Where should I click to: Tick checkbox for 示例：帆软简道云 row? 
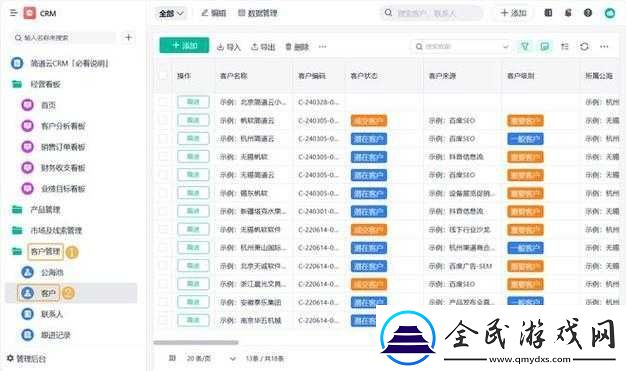coord(163,120)
